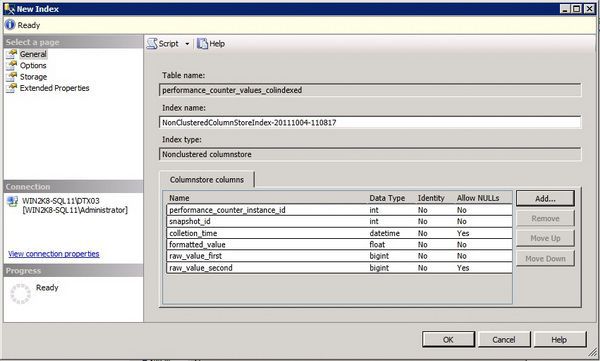
Task: Click the Move Down button
Action: (x=545, y=258)
